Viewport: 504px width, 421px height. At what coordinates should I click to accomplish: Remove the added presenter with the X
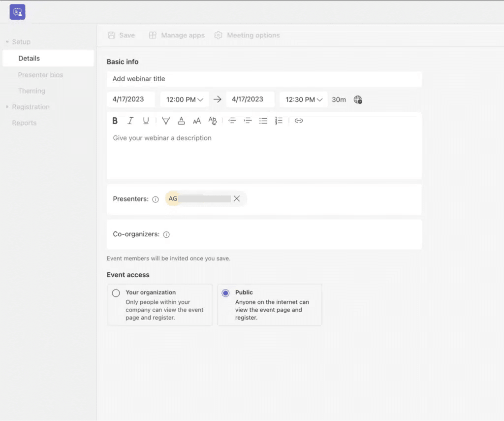237,198
